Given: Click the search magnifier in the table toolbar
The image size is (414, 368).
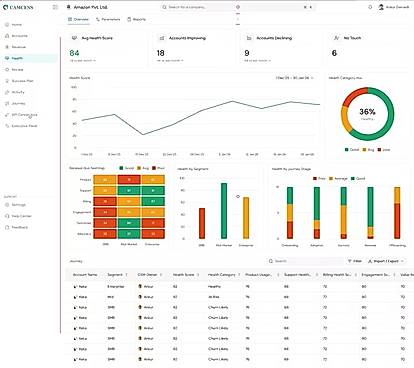Looking at the screenshot, I should tap(271, 261).
